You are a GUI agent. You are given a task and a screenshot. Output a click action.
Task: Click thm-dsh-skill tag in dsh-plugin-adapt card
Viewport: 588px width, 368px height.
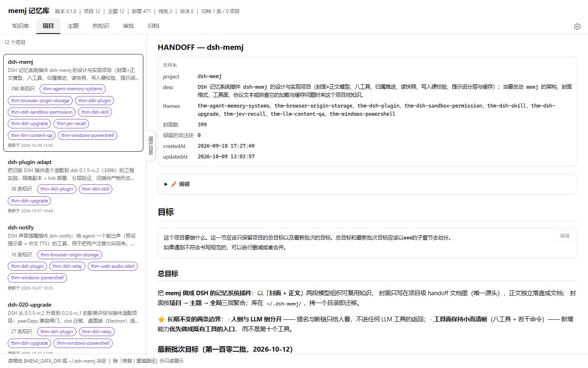[x=96, y=189]
